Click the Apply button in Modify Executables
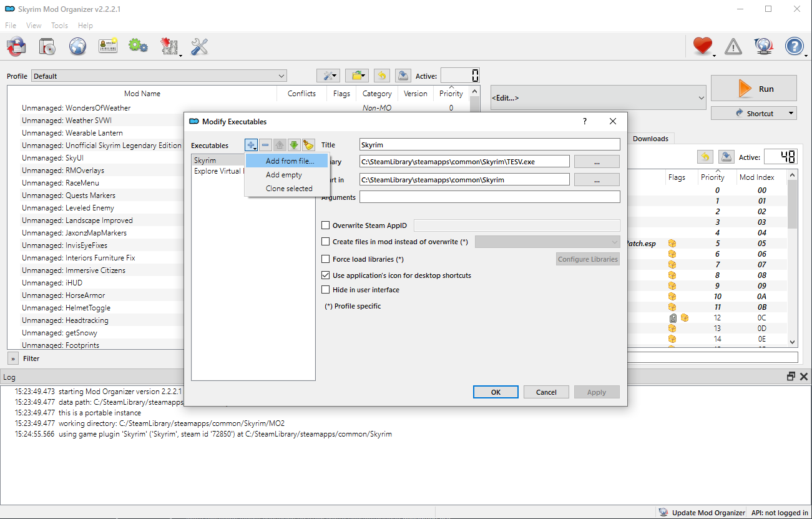Screen dimensions: 812x519 (597, 392)
